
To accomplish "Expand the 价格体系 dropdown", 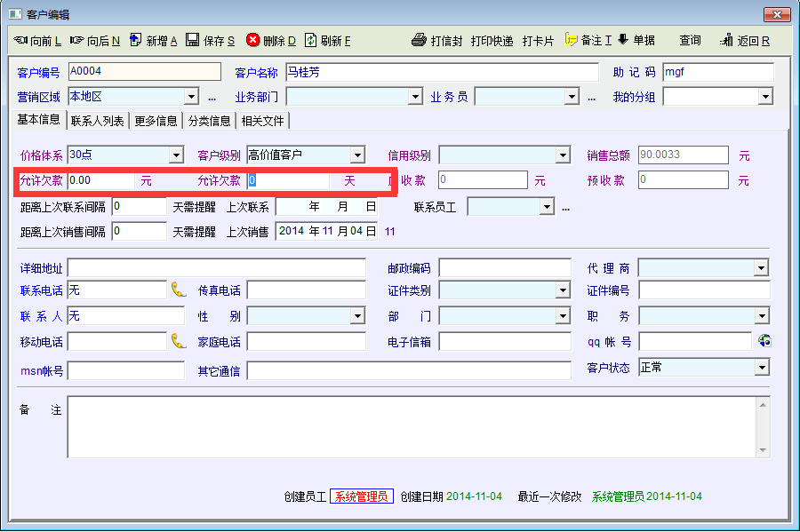I will tap(176, 155).
